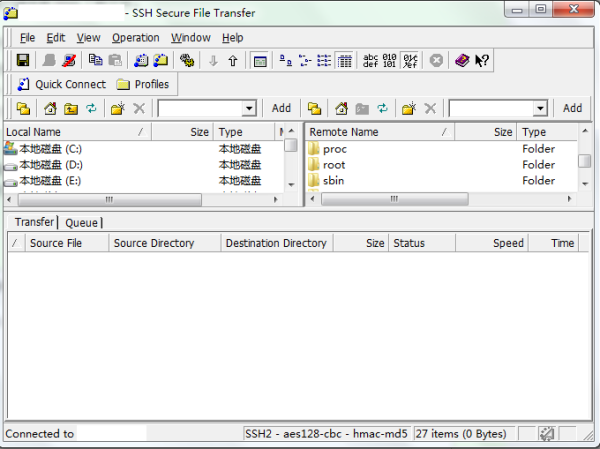Click the Destination Directory column header
The width and height of the screenshot is (600, 449).
point(276,243)
